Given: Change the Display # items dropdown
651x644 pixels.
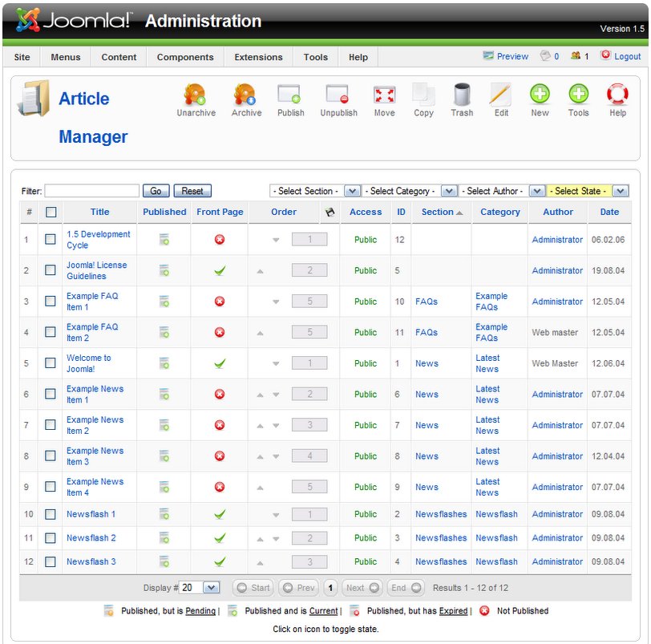Looking at the screenshot, I should pyautogui.click(x=200, y=588).
